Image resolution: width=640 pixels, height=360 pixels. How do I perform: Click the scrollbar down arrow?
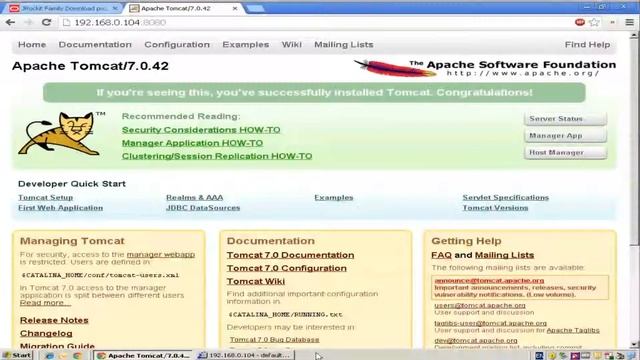coord(633,344)
